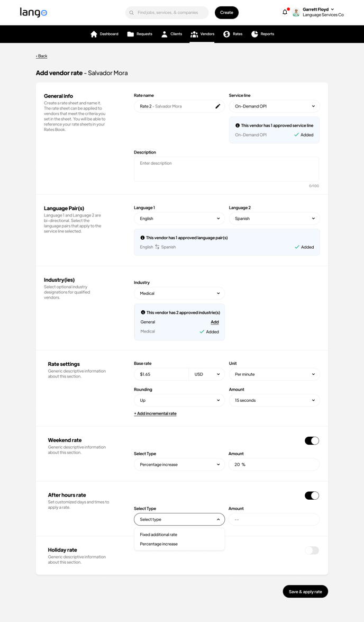Click the Reports pie chart icon
364x622 pixels.
pyautogui.click(x=254, y=34)
